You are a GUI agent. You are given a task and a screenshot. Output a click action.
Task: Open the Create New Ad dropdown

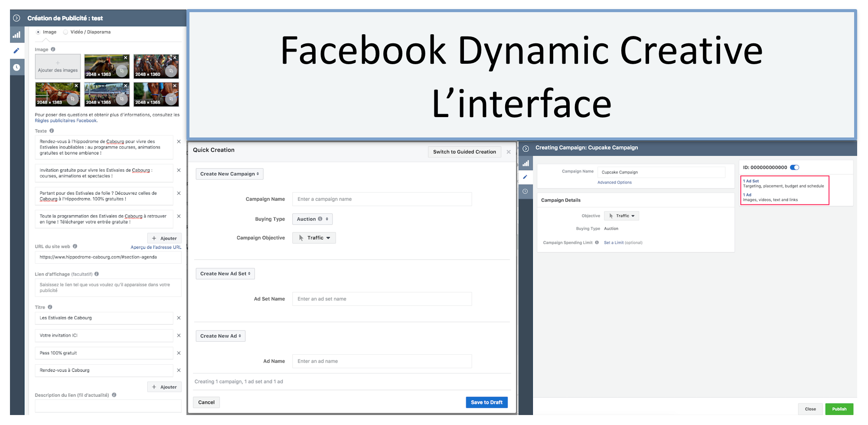click(x=220, y=336)
